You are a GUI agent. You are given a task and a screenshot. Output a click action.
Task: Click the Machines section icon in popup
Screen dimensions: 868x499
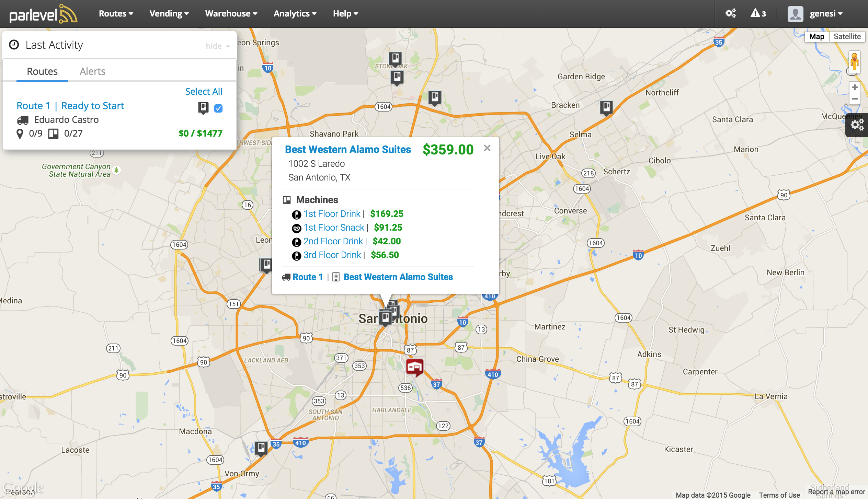pos(287,200)
